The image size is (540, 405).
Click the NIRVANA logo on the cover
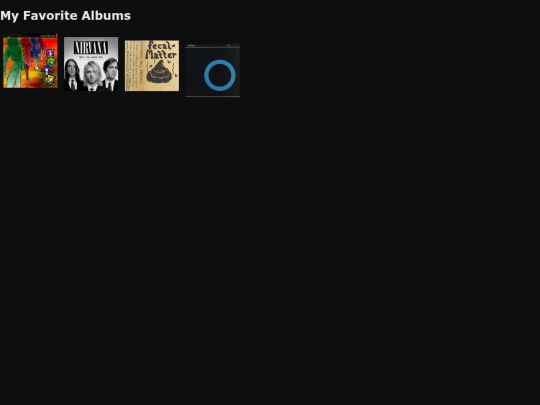[91, 48]
